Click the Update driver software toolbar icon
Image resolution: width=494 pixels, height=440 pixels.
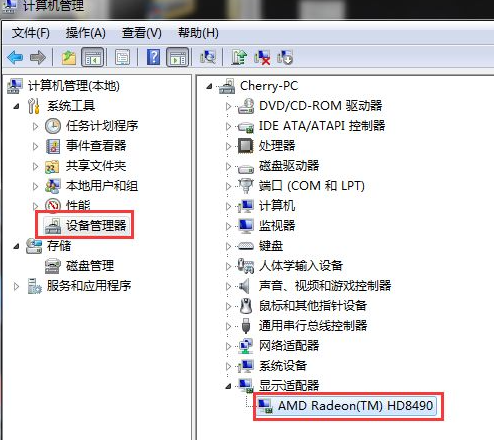239,57
